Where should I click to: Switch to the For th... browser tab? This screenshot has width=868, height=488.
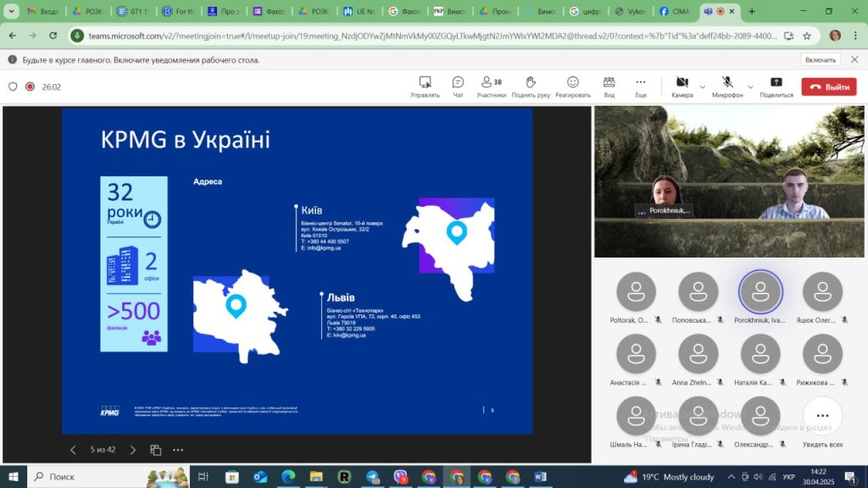click(178, 11)
